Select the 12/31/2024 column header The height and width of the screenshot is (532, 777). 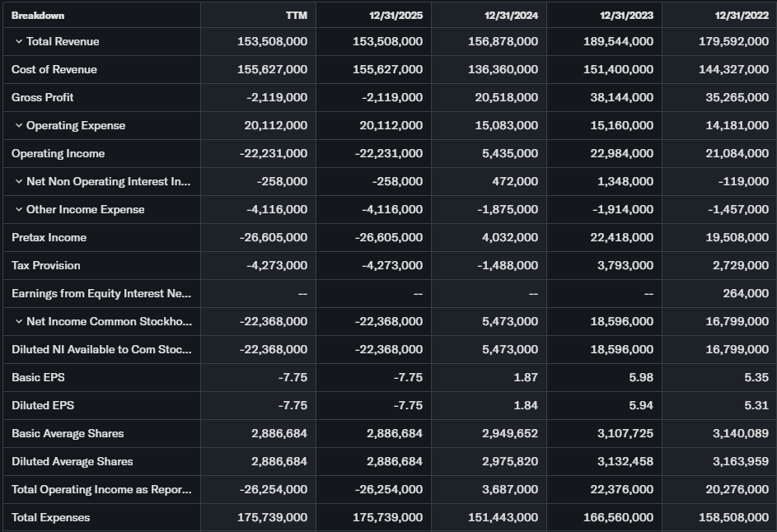pos(511,16)
